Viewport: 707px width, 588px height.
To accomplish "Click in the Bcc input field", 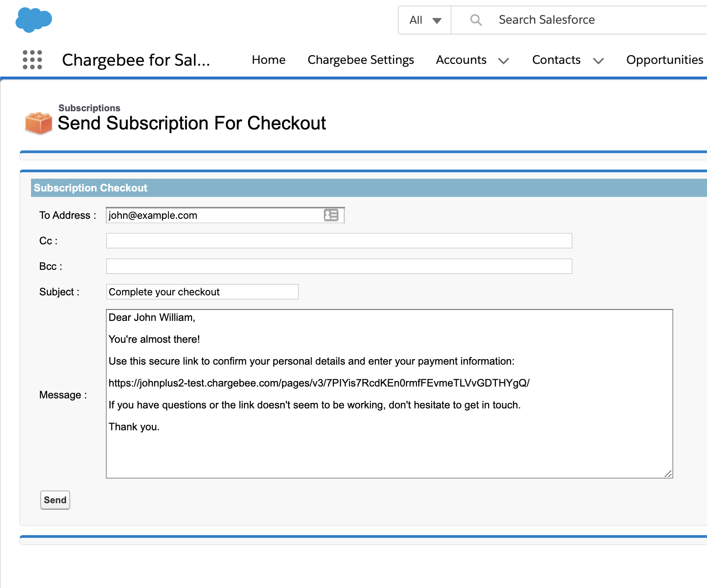I will click(339, 266).
